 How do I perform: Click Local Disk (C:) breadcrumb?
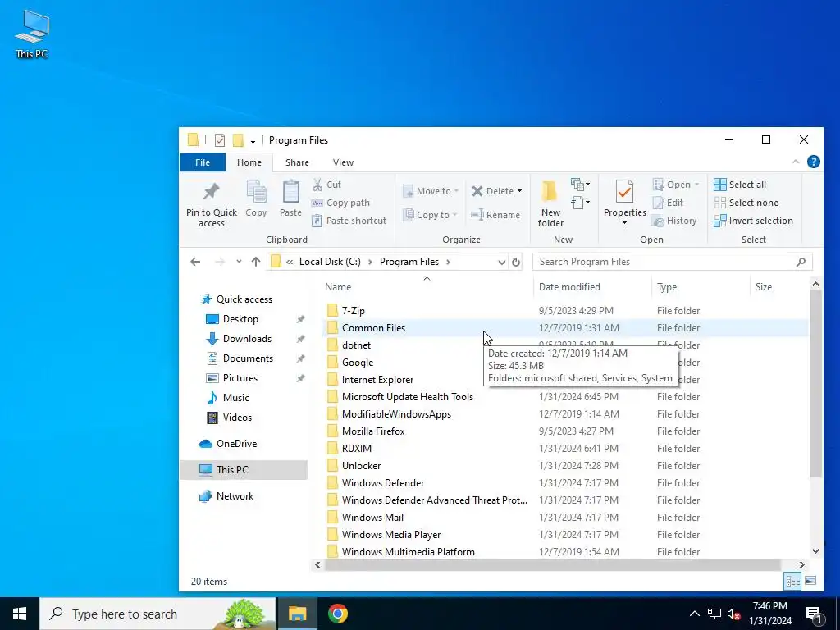[330, 262]
